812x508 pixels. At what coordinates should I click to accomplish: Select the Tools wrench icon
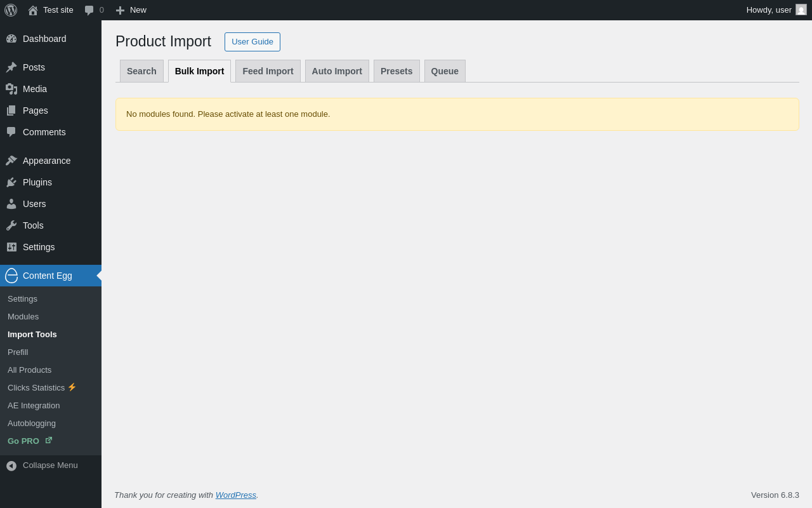click(11, 225)
